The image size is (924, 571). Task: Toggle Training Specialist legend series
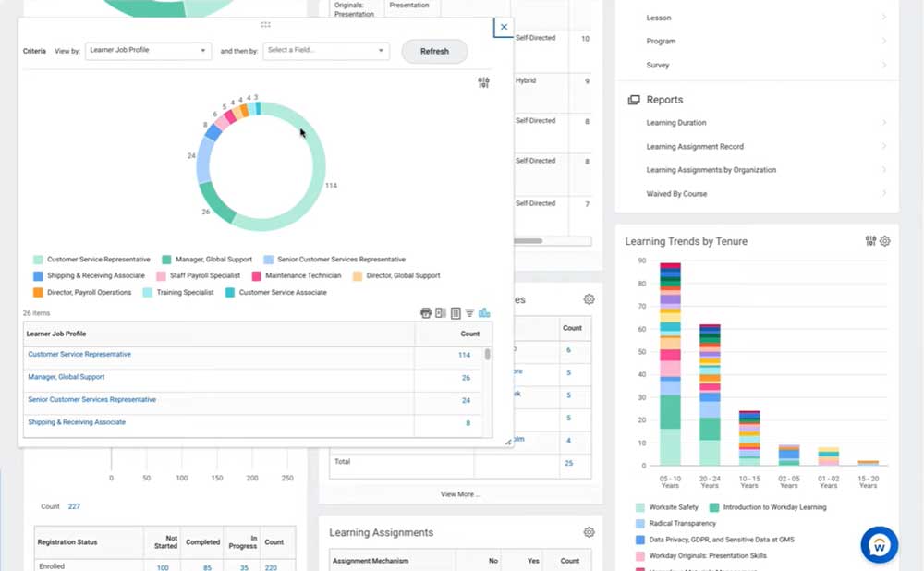pyautogui.click(x=178, y=292)
